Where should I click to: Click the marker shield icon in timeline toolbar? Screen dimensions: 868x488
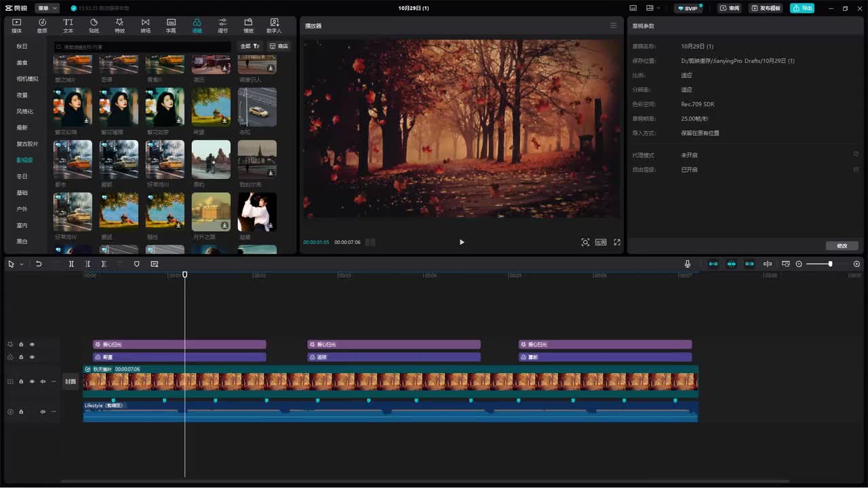tap(136, 264)
